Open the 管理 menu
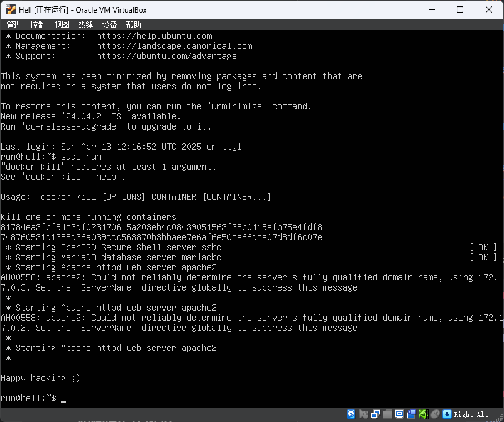Viewport: 504px width, 422px height. click(x=14, y=25)
